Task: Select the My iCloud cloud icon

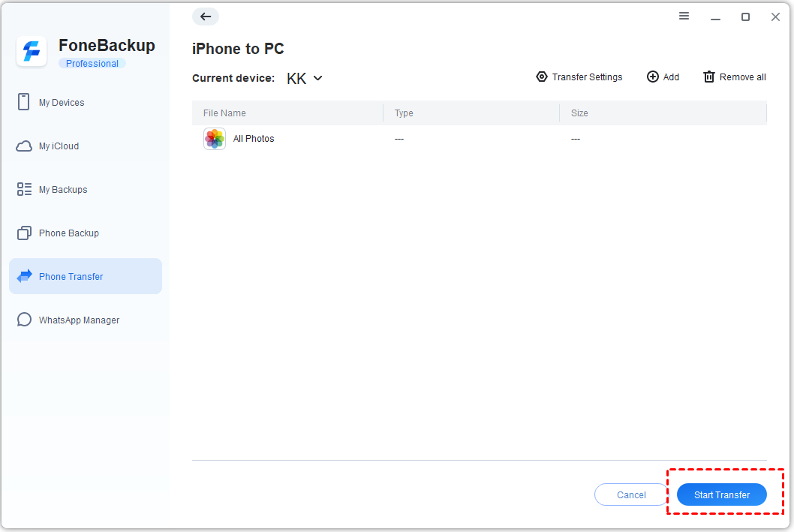Action: [24, 146]
